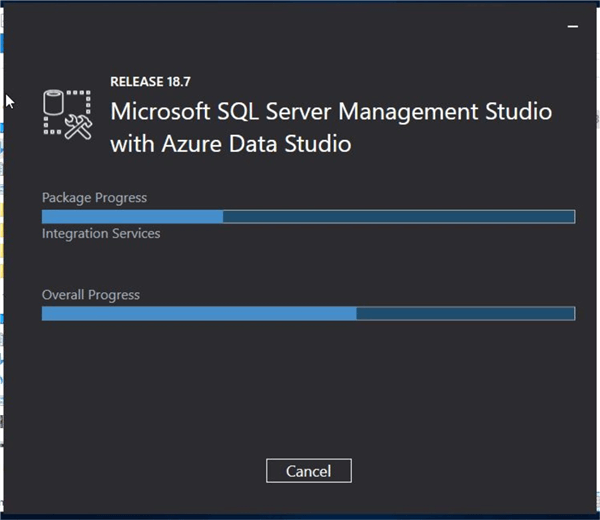
Task: Click the Package Progress bar
Action: 308,217
